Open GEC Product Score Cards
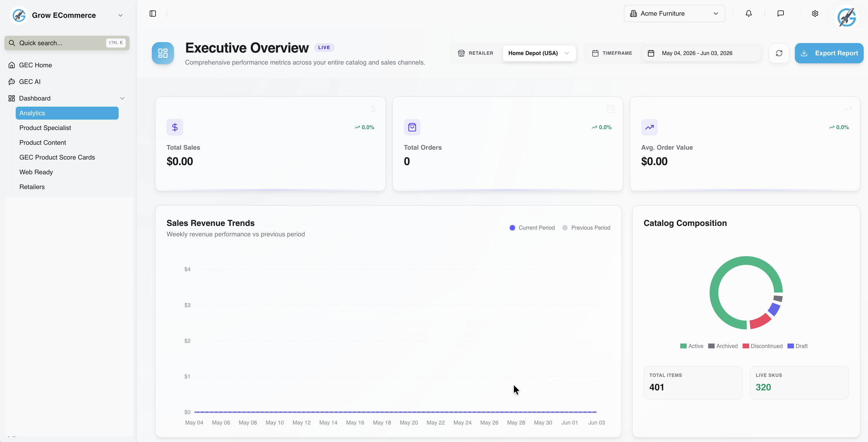868x442 pixels. [57, 157]
